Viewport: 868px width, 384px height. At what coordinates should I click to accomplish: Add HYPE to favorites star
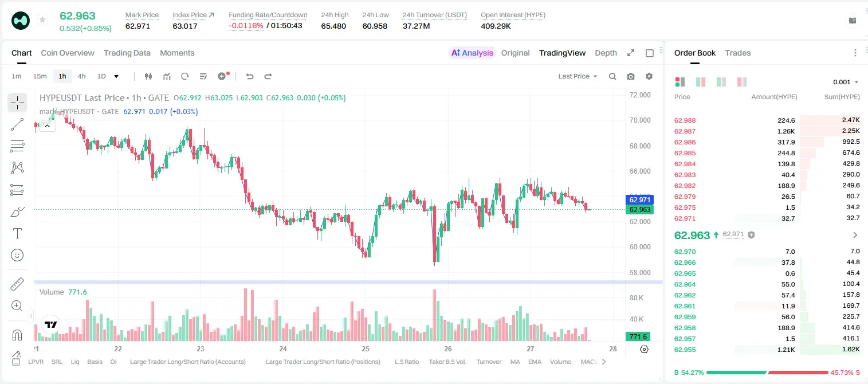[x=42, y=19]
